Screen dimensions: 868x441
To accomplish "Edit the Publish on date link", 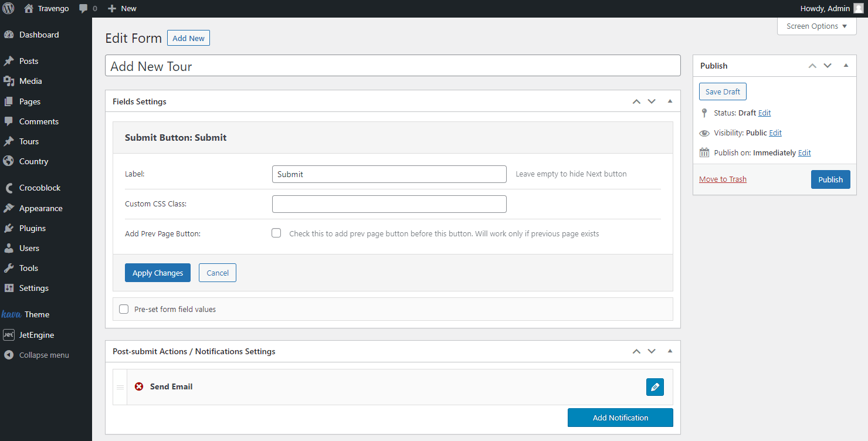I will pos(805,152).
